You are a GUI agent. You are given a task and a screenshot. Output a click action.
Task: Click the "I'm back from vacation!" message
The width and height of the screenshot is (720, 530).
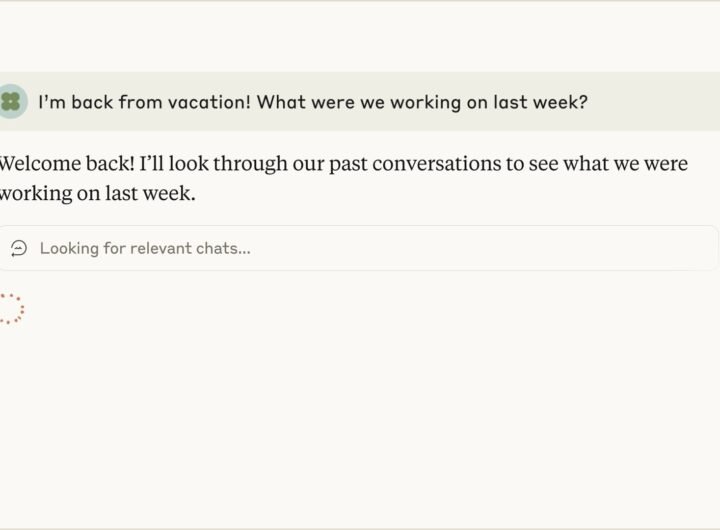coord(312,101)
